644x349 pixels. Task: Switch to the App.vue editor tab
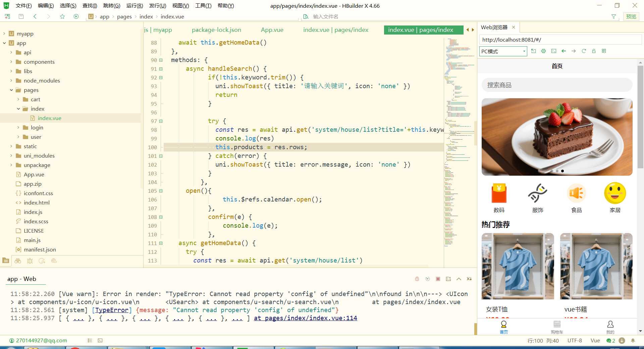272,30
